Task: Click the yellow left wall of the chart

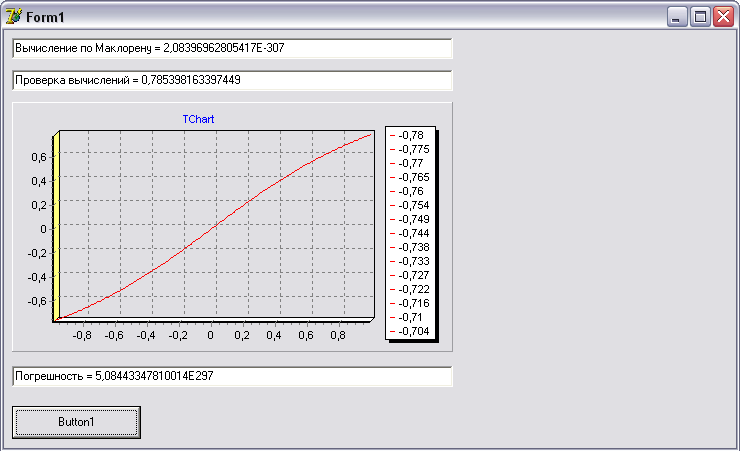Action: 57,225
